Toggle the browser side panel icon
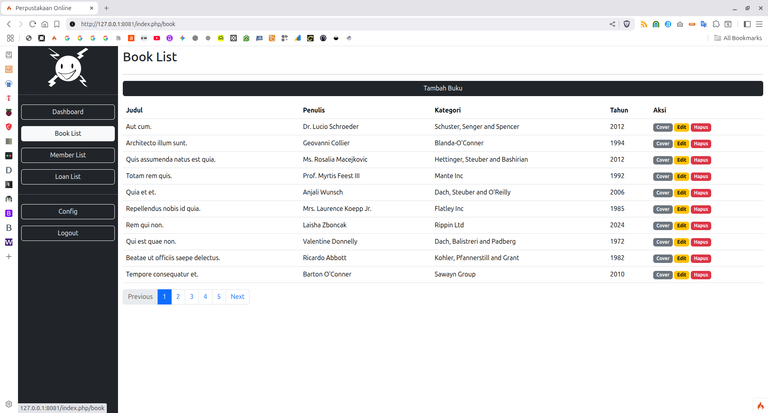The width and height of the screenshot is (768, 413). [x=747, y=24]
